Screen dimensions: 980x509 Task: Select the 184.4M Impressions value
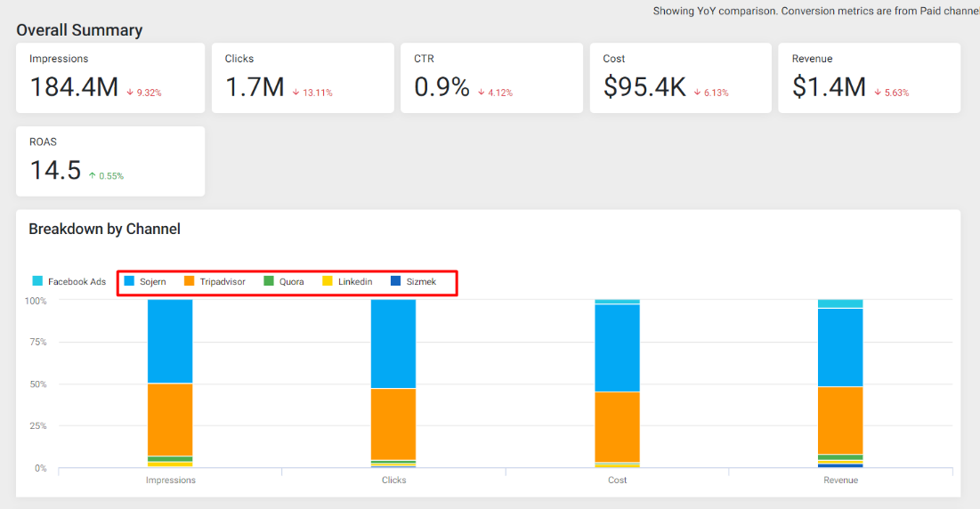[75, 87]
